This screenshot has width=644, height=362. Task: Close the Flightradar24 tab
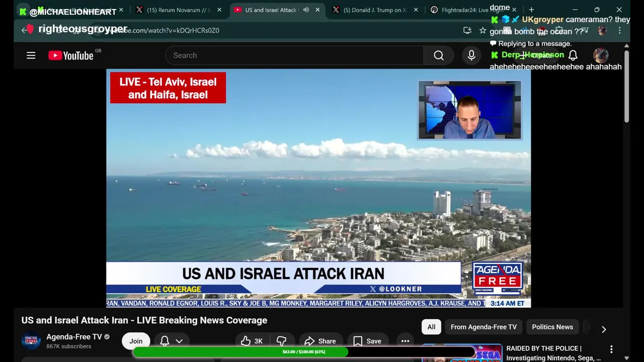coord(514,10)
